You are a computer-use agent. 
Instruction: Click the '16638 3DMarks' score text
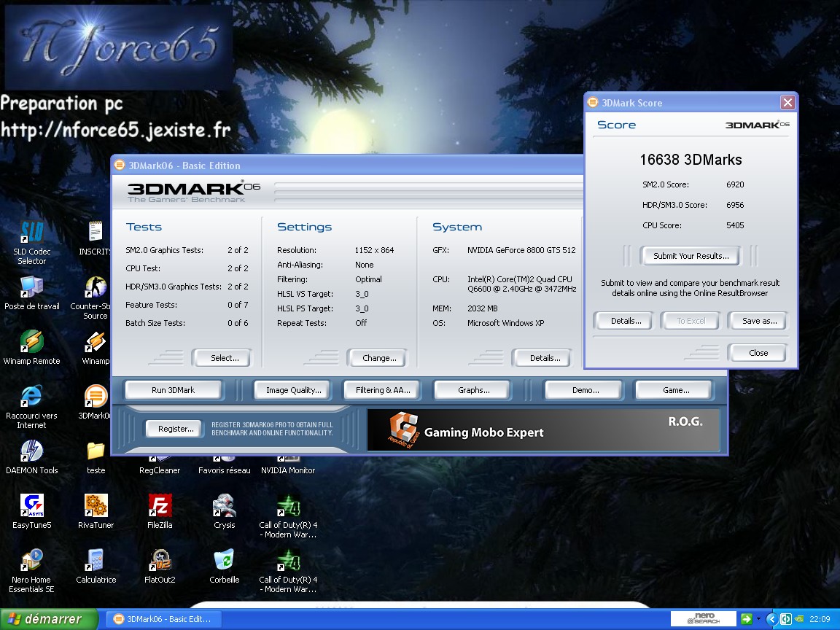click(x=691, y=160)
